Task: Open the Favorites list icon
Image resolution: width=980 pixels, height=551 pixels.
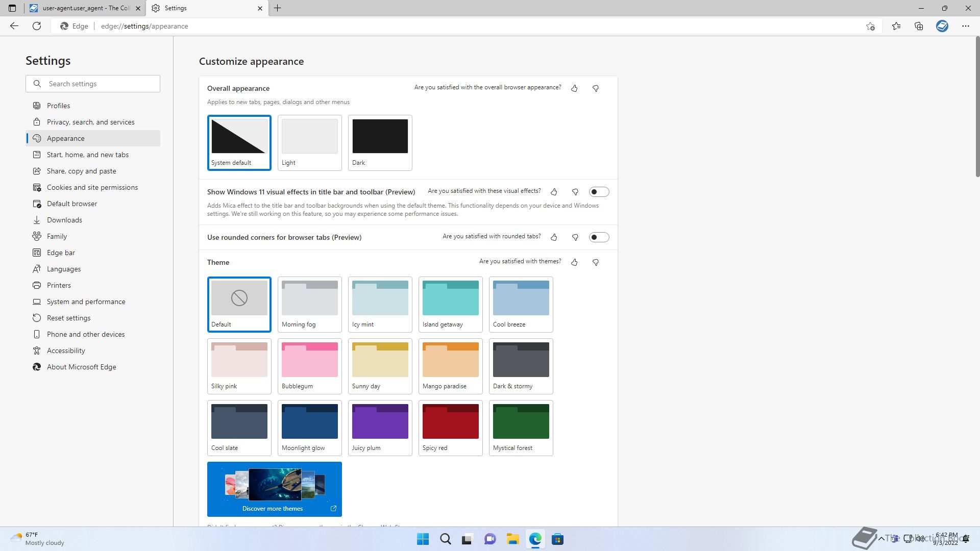Action: [x=896, y=26]
